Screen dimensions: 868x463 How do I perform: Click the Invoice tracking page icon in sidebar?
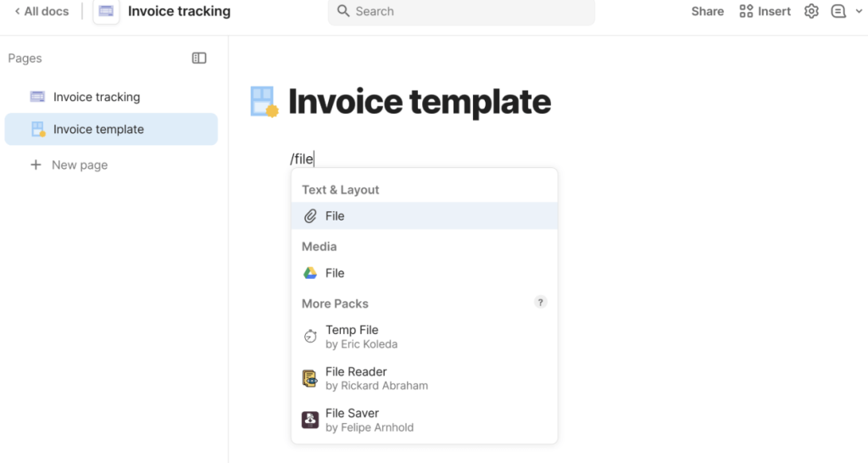pos(37,97)
